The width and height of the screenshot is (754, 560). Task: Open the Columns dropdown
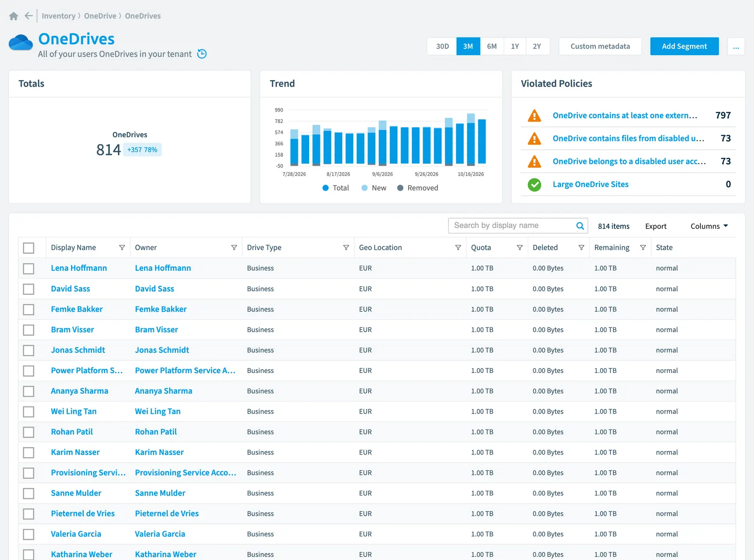coord(709,226)
